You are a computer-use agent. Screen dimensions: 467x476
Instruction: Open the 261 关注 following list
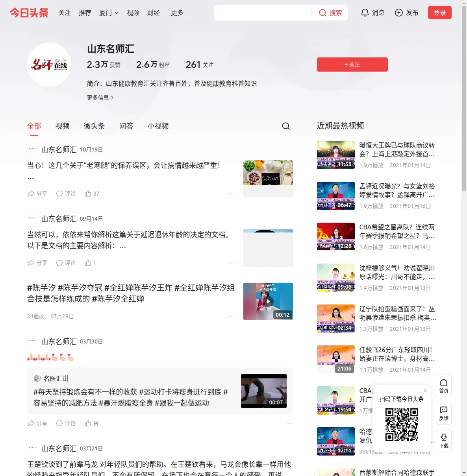tap(200, 65)
